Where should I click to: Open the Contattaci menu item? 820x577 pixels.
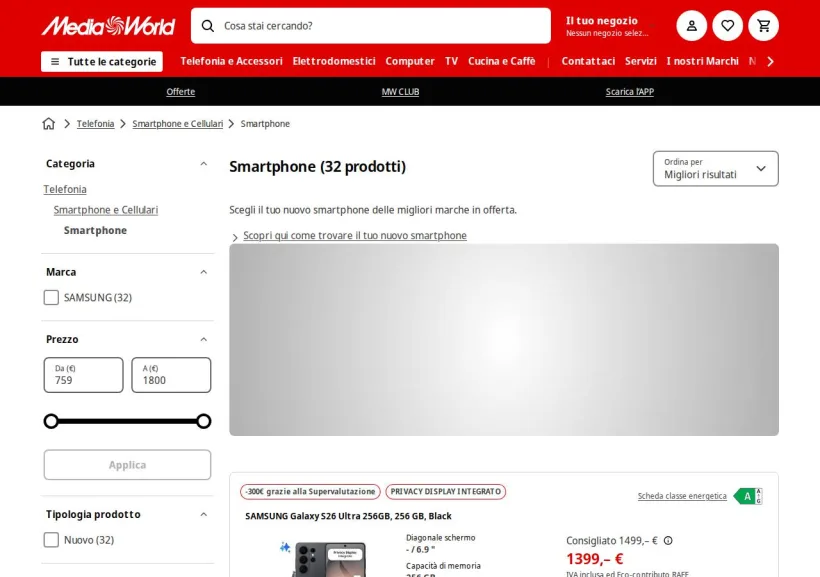pyautogui.click(x=588, y=61)
